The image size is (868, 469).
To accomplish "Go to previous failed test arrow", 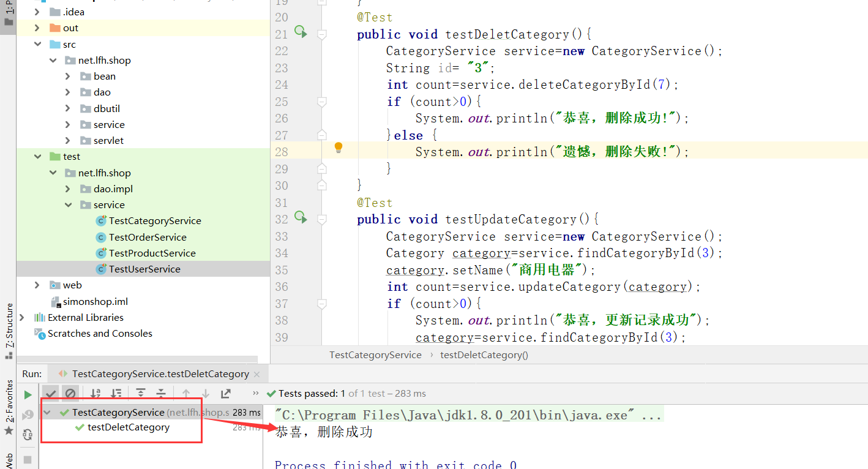I will point(186,394).
